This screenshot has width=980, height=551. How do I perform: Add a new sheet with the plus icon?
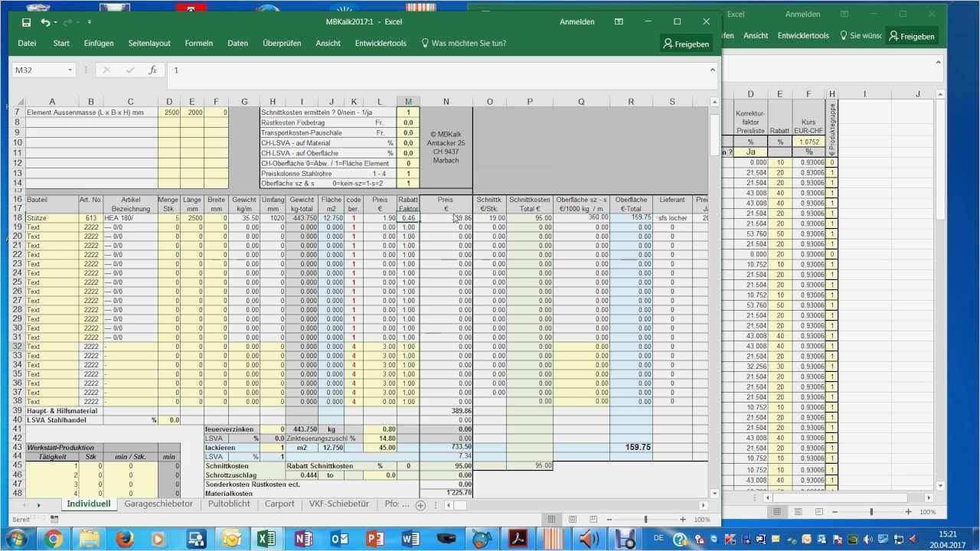[x=420, y=505]
